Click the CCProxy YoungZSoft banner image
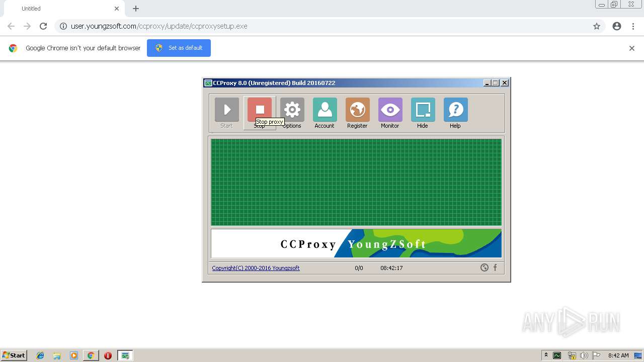 point(356,243)
